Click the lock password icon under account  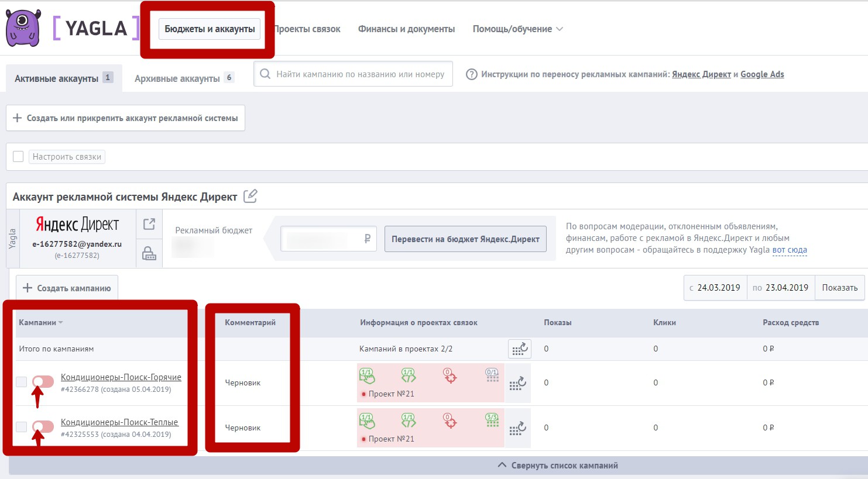[149, 253]
